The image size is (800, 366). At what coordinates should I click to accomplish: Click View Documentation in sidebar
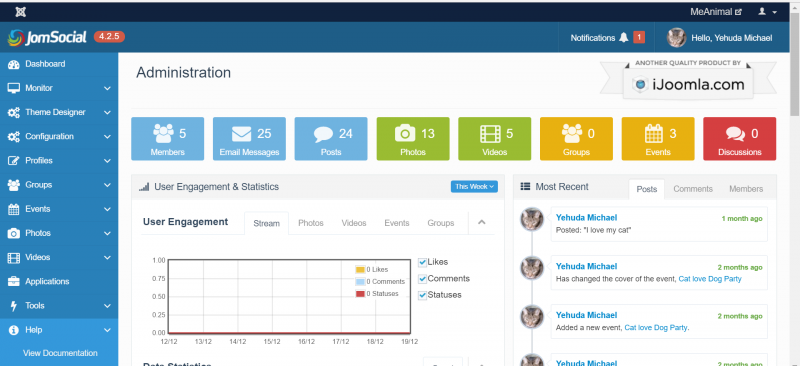click(60, 353)
